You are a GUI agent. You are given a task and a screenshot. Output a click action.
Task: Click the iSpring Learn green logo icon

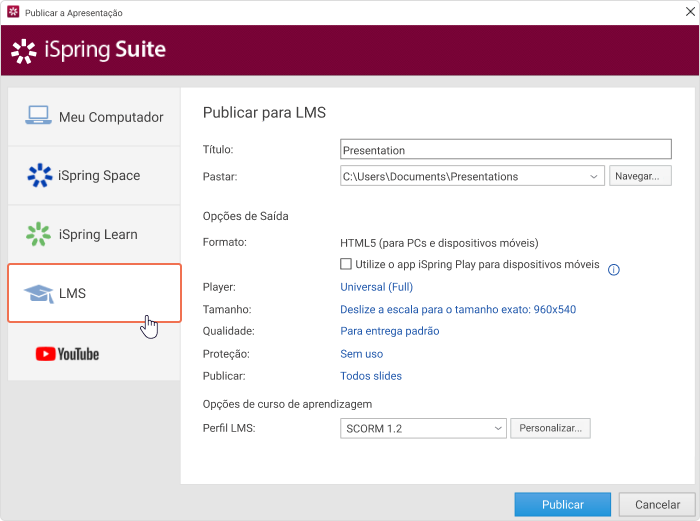[x=38, y=234]
